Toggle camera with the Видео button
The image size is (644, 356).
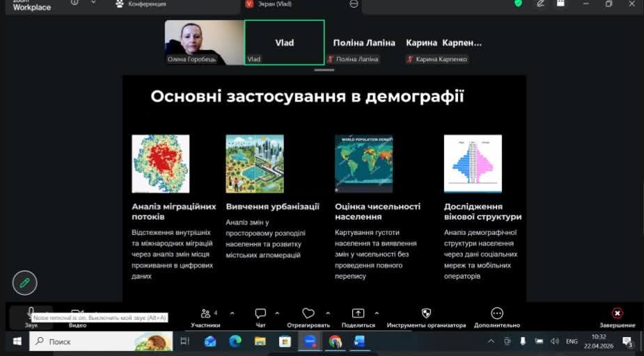(x=77, y=315)
